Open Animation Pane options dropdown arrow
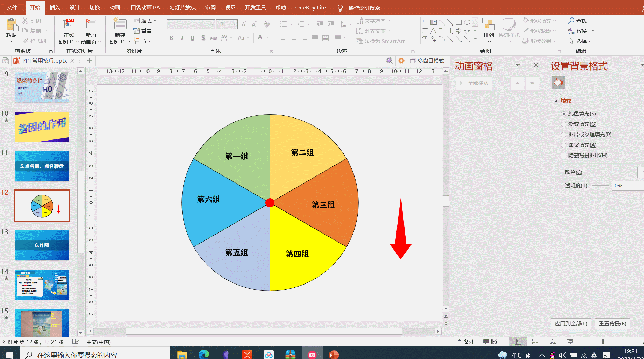 [518, 65]
